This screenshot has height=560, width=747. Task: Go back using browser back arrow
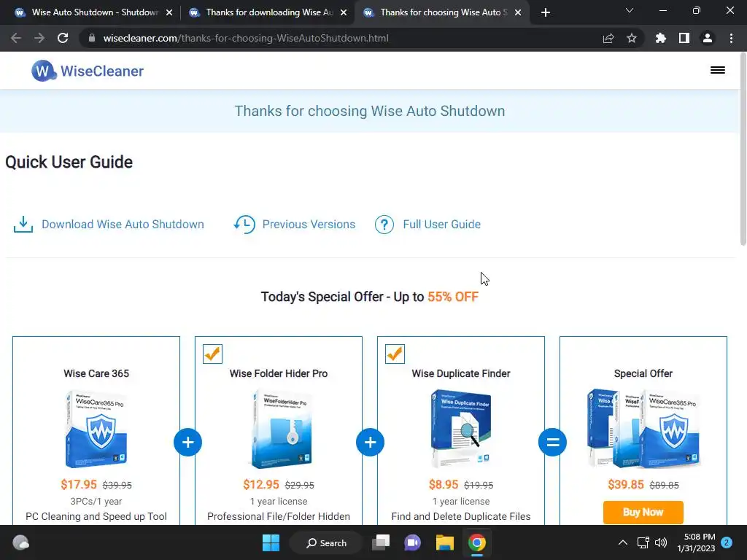click(x=16, y=38)
